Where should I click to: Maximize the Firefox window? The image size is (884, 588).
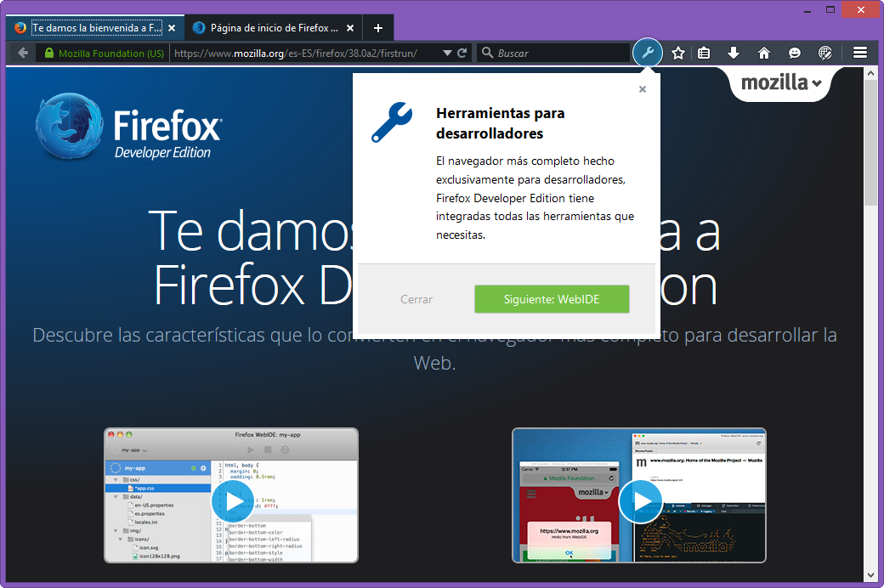pyautogui.click(x=830, y=9)
